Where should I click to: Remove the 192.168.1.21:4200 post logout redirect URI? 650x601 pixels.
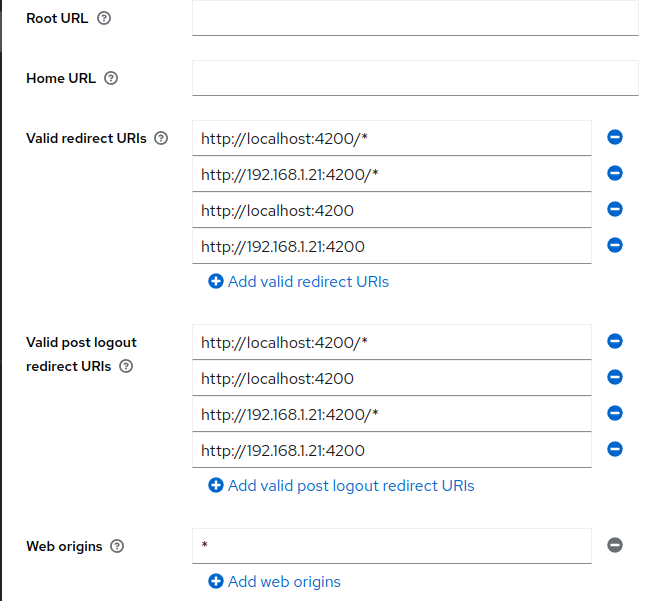[x=615, y=449]
